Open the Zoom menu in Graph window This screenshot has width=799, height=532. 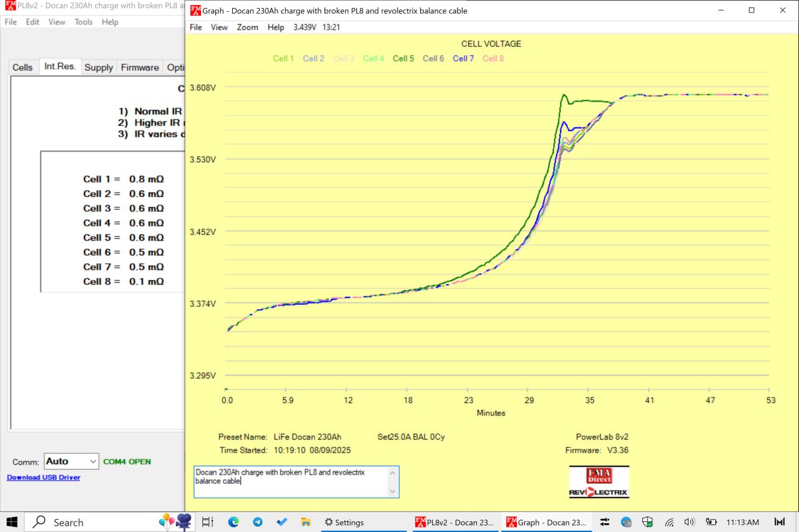pos(247,27)
